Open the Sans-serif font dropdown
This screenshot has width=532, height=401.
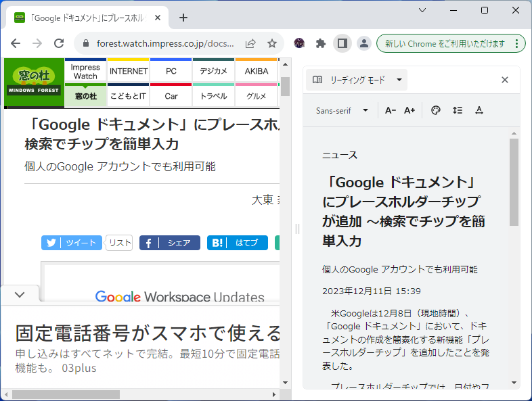[x=342, y=110]
